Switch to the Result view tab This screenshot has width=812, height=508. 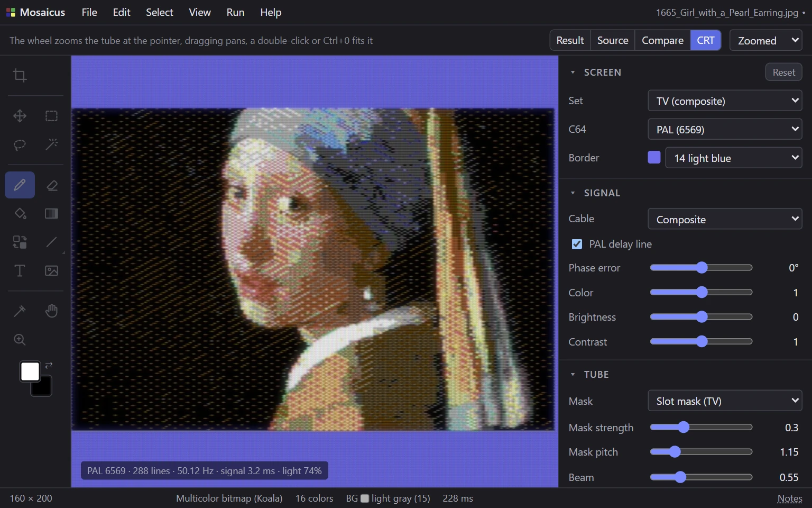pyautogui.click(x=570, y=40)
